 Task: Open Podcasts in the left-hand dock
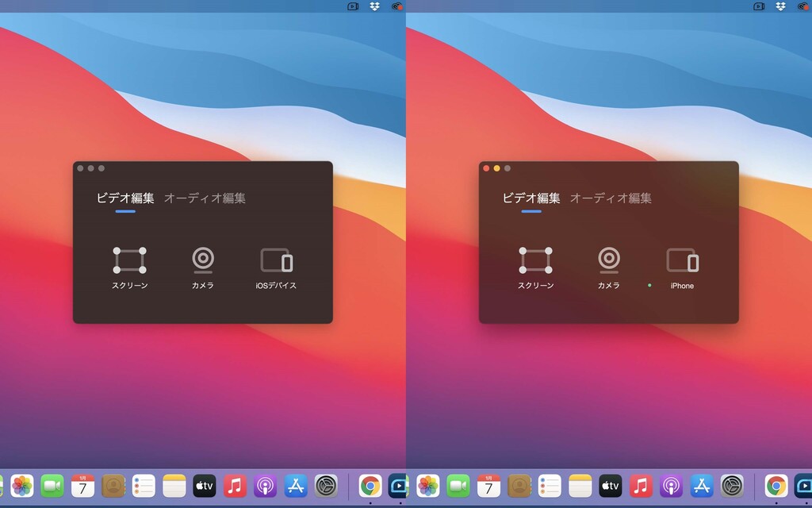pyautogui.click(x=265, y=487)
